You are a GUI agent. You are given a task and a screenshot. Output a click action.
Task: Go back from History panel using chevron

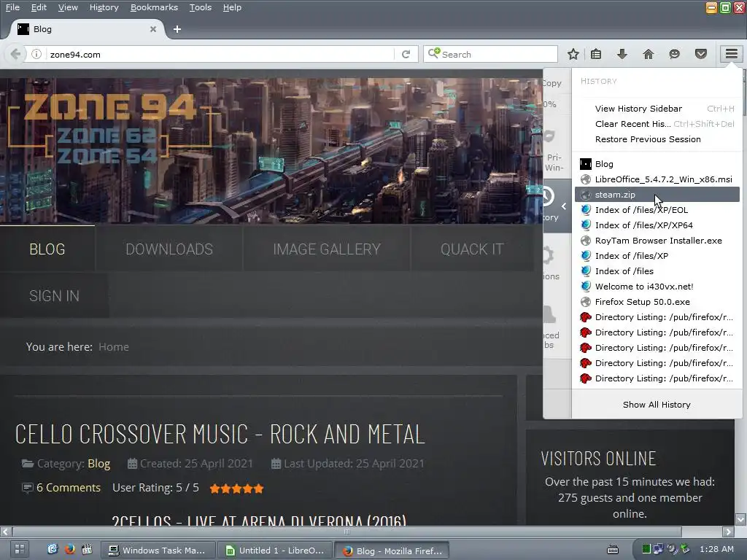(564, 206)
